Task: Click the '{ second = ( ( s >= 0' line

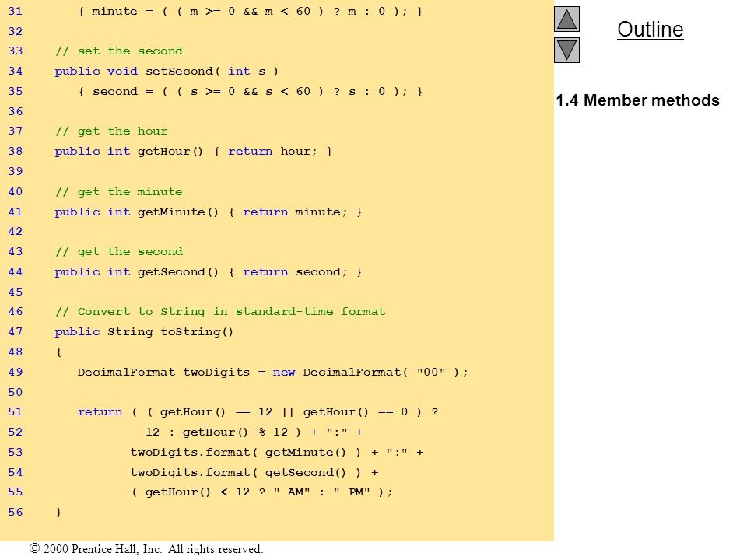Action: pos(250,92)
